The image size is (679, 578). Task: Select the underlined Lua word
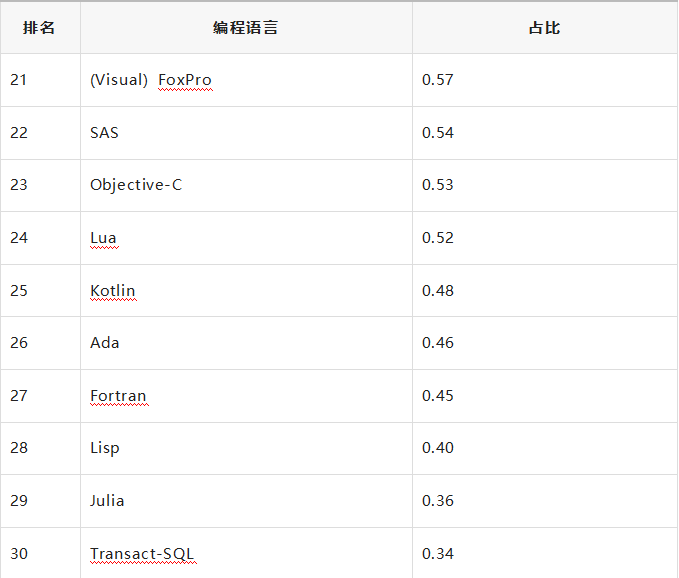point(103,238)
